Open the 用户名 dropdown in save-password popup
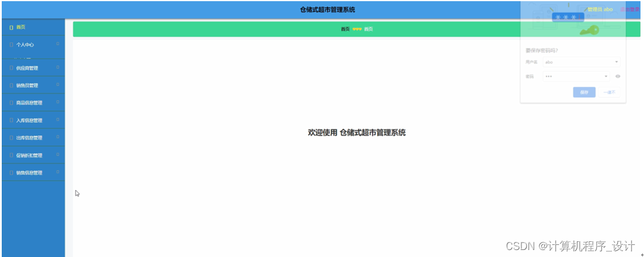This screenshot has height=257, width=644. [x=617, y=62]
